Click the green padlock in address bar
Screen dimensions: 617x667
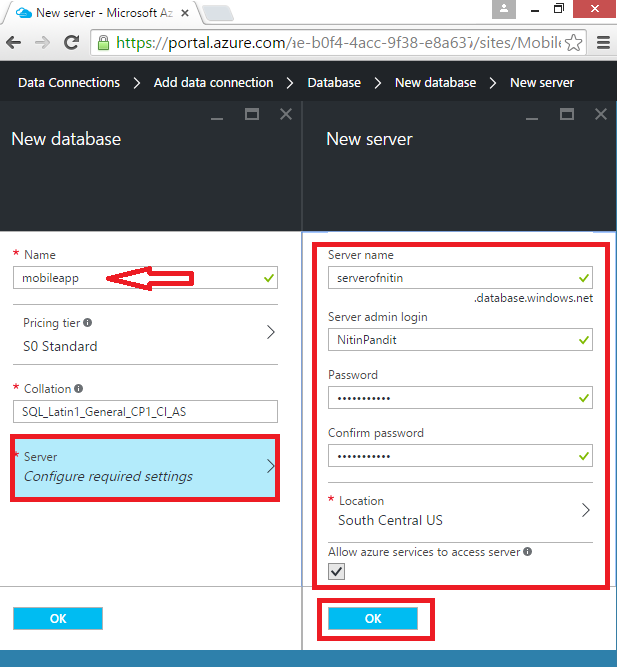103,43
